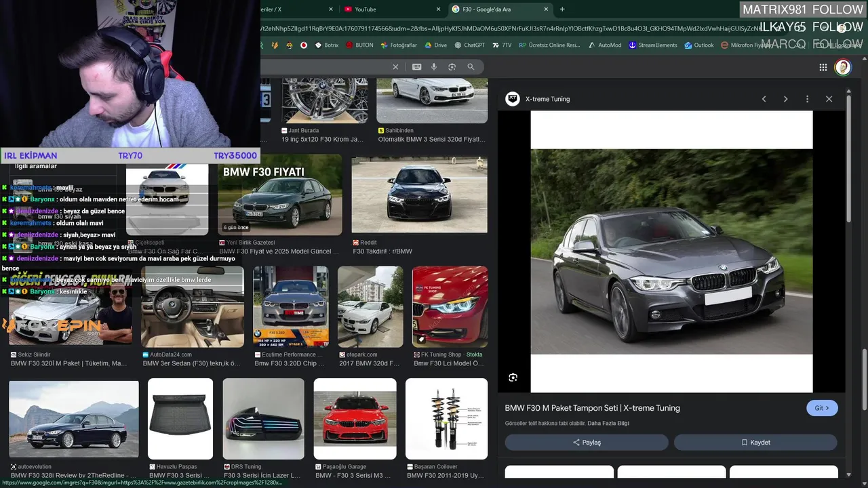This screenshot has height=488, width=868.
Task: Open the Paşaoğlu Garage red M3 result
Action: pyautogui.click(x=355, y=420)
